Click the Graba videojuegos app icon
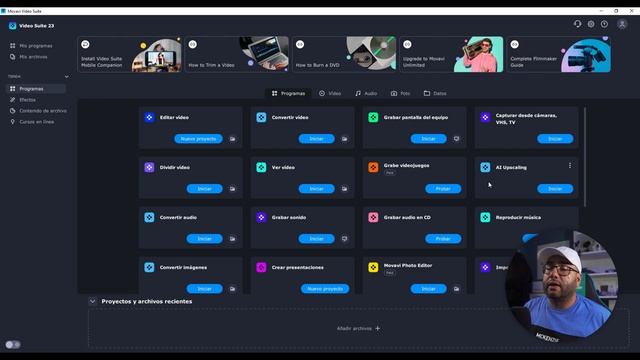 point(373,167)
